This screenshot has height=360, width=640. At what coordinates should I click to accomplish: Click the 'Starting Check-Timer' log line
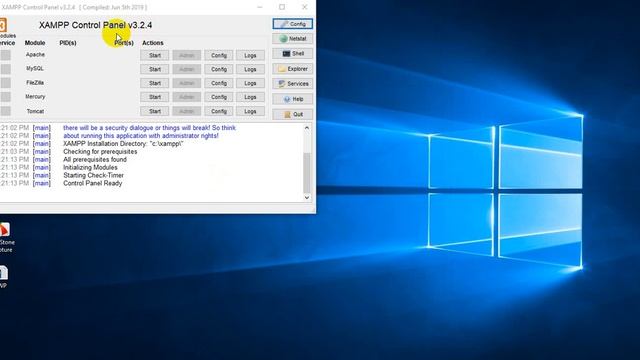(93, 175)
